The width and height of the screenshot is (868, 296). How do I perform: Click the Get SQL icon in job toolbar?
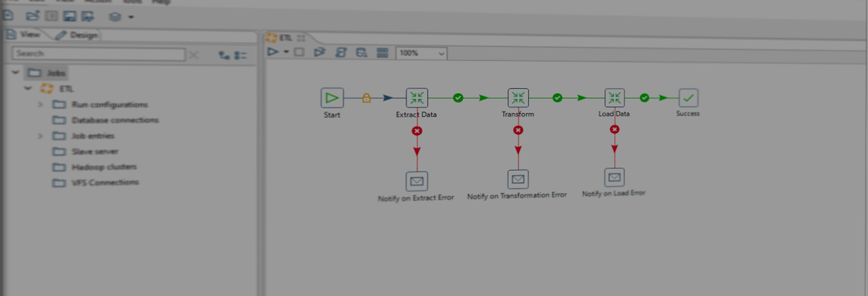pyautogui.click(x=341, y=52)
